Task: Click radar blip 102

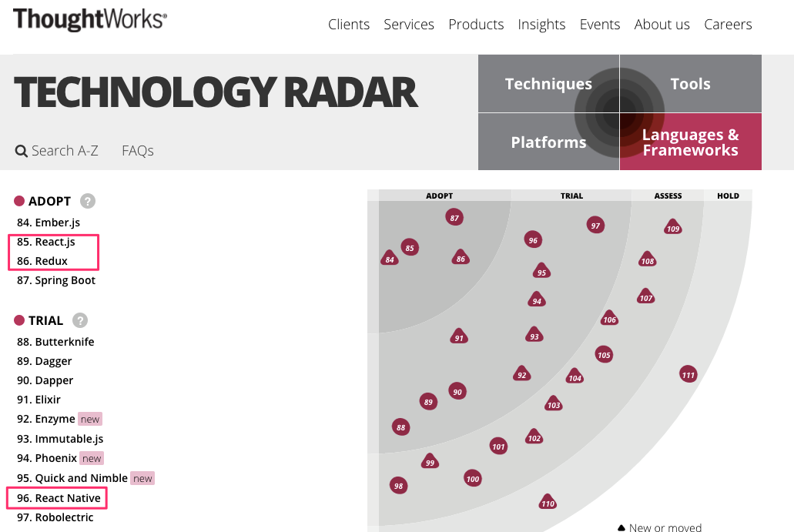Action: click(534, 437)
